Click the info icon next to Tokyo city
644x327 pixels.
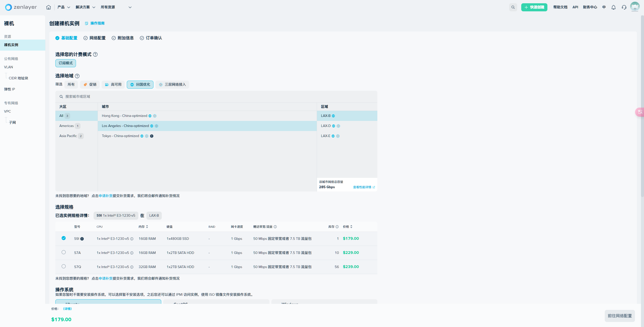(x=152, y=136)
